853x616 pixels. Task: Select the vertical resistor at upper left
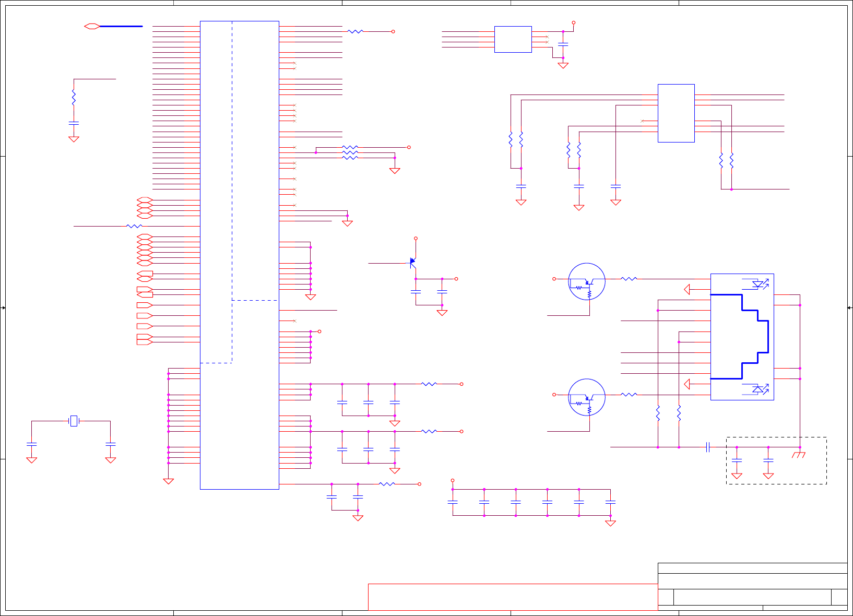coord(74,98)
